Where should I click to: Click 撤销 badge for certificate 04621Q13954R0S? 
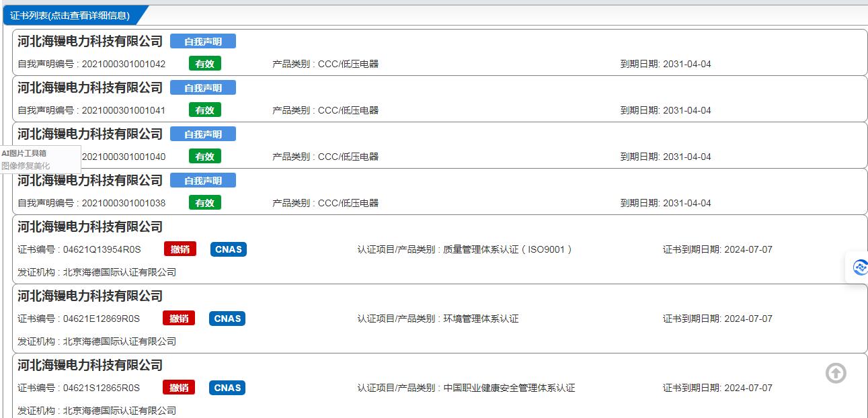180,249
